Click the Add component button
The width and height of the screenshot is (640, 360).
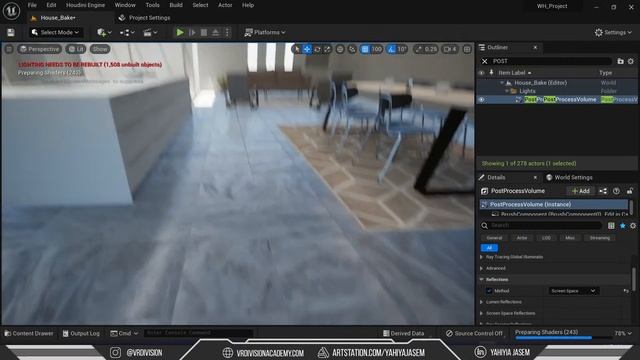pos(581,191)
